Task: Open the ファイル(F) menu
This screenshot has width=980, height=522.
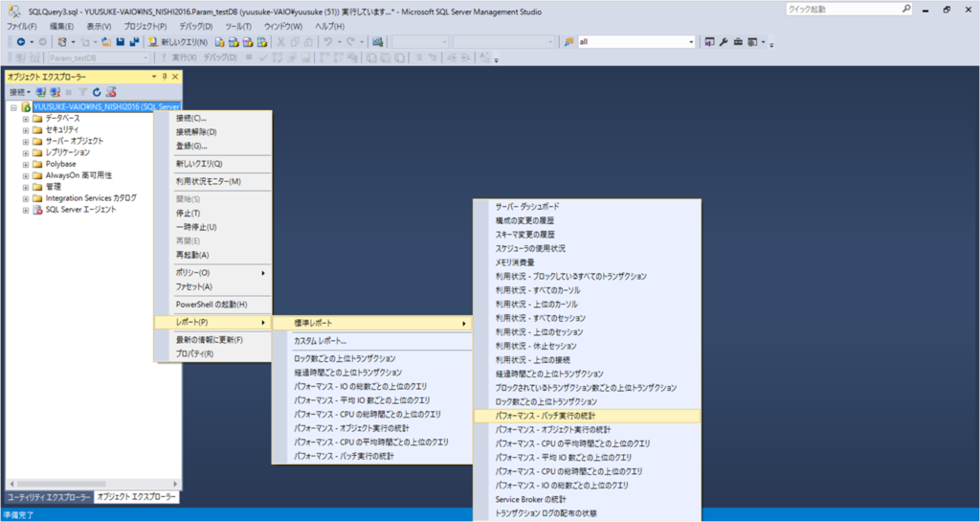Action: click(22, 26)
